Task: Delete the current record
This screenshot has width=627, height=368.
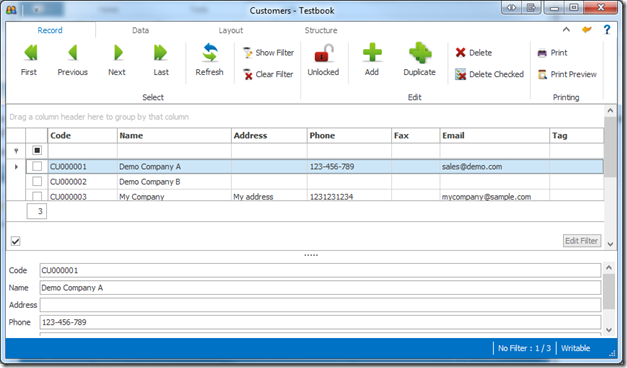Action: point(474,53)
